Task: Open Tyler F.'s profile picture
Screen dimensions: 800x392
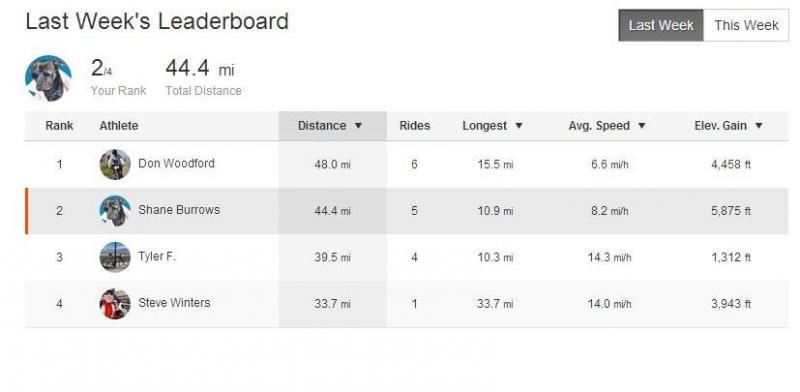Action: point(115,257)
